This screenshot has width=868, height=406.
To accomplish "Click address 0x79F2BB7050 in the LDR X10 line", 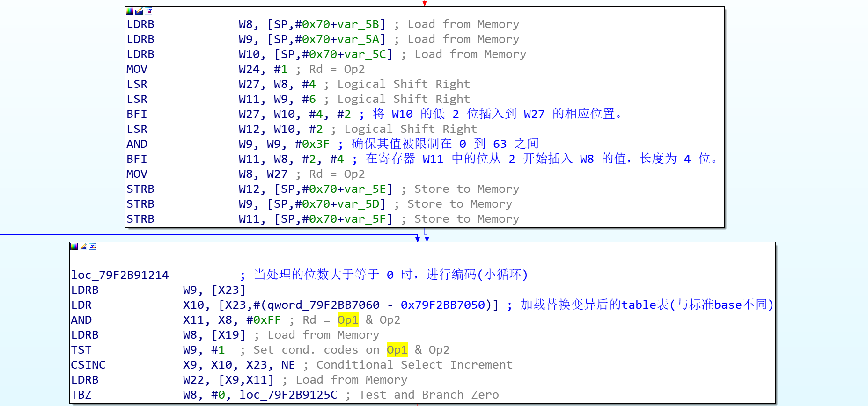I will click(443, 305).
